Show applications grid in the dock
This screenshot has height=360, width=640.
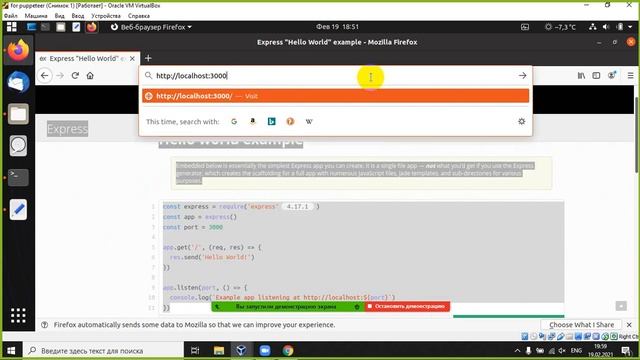point(18,316)
